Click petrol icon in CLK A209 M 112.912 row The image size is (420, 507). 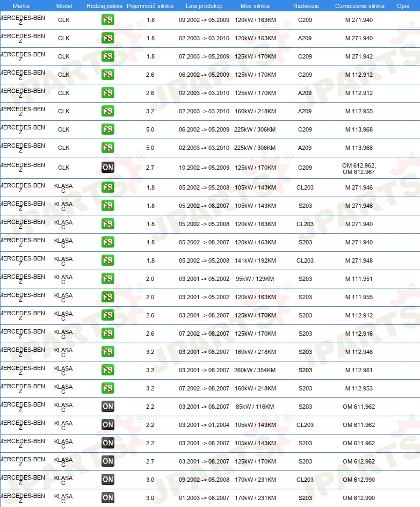(x=107, y=93)
